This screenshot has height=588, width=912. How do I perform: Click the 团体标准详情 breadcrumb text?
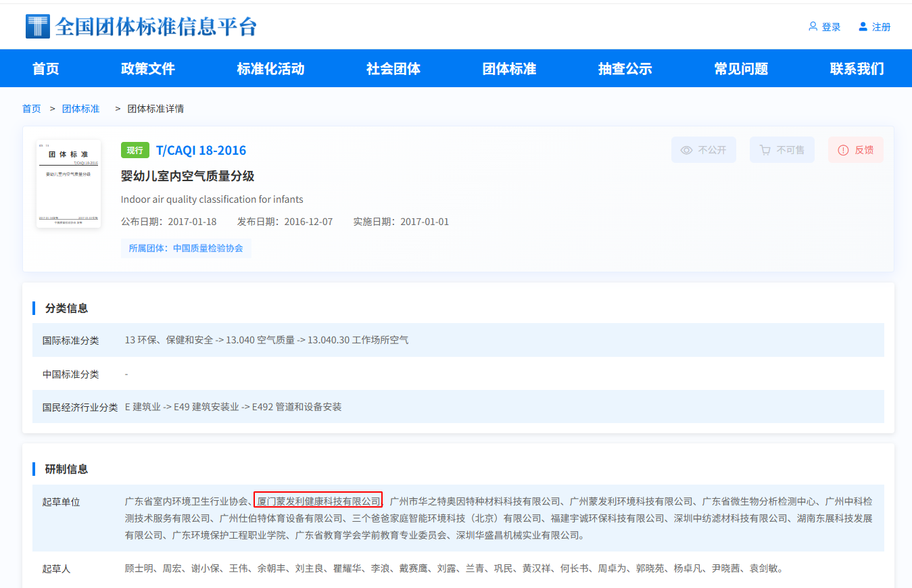(x=156, y=108)
